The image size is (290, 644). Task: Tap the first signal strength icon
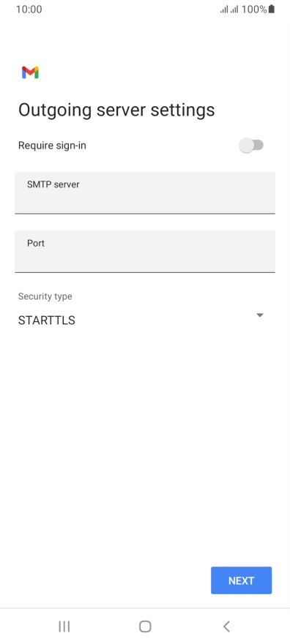[x=224, y=10]
